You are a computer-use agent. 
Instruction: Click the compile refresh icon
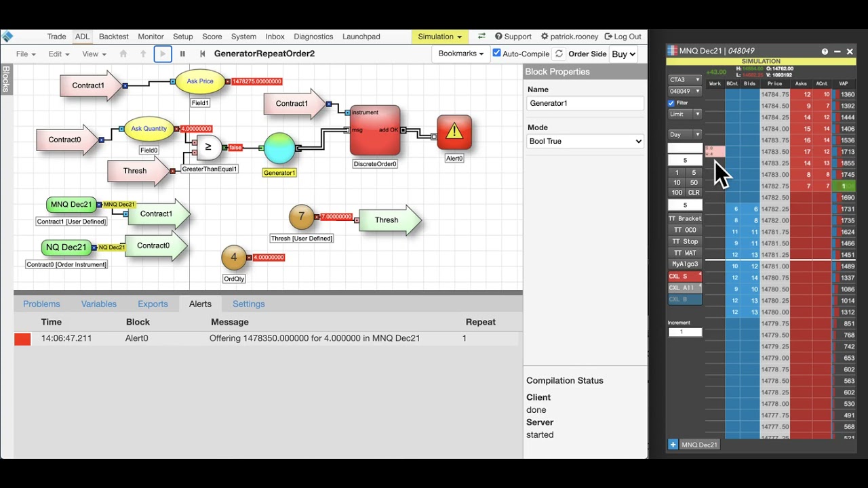[x=559, y=54]
